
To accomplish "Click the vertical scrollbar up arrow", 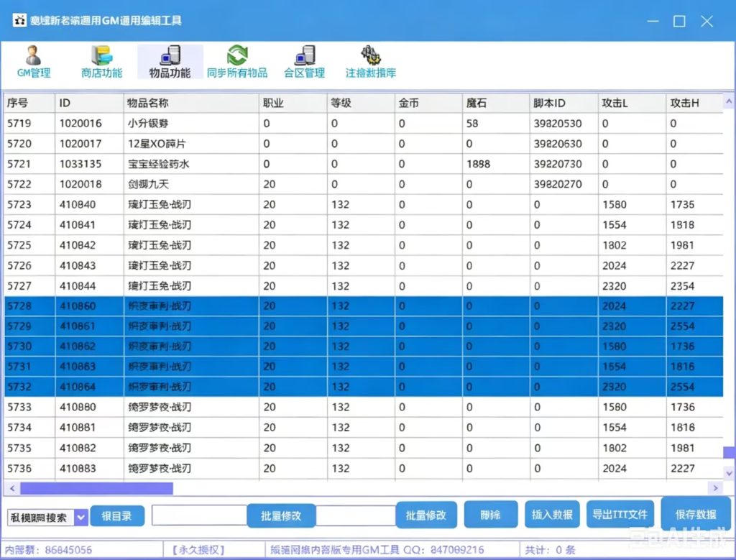I will click(x=729, y=101).
